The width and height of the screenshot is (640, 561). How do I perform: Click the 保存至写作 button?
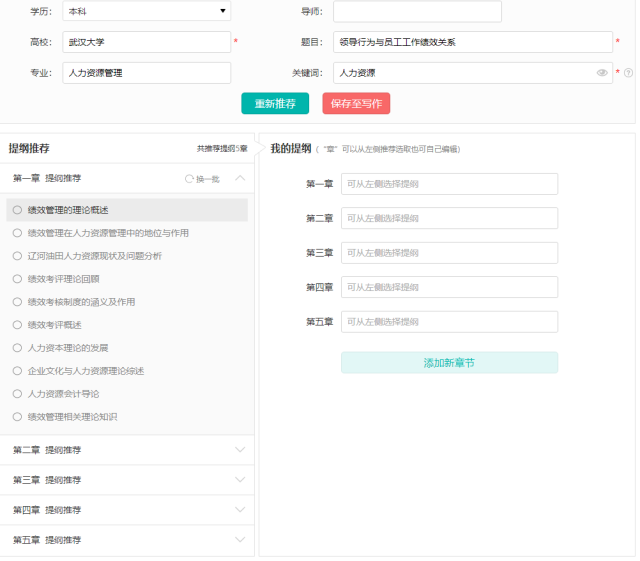(356, 103)
